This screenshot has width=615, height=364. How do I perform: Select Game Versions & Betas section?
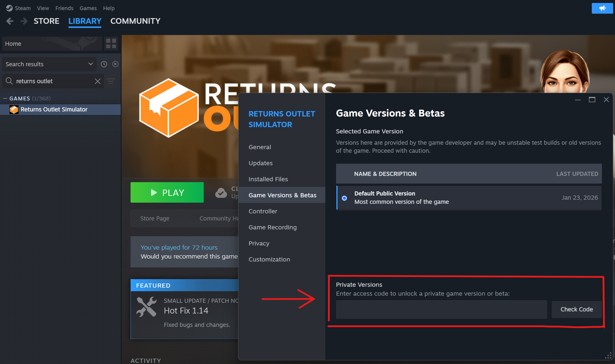tap(282, 195)
